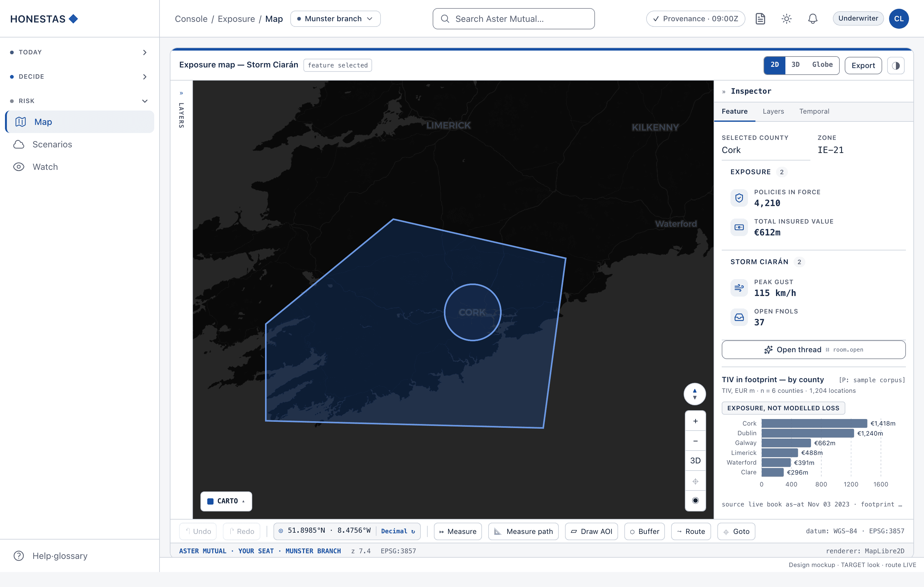Screen dimensions: 924x587
Task: Click the Open FNOLs inbox icon
Action: pos(739,317)
